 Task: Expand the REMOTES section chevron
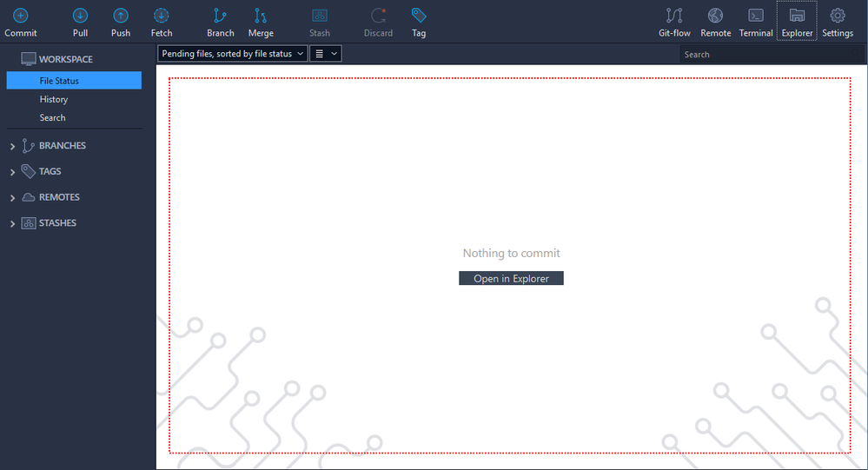12,197
